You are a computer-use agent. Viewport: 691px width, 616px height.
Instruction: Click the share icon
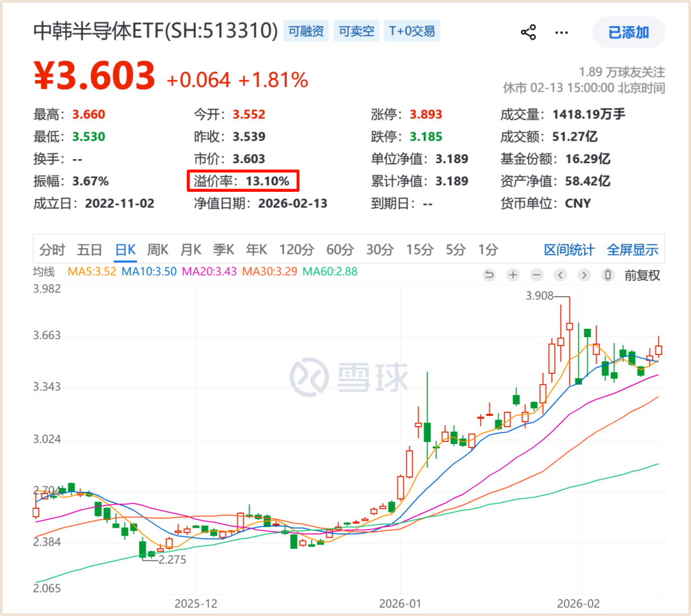528,32
